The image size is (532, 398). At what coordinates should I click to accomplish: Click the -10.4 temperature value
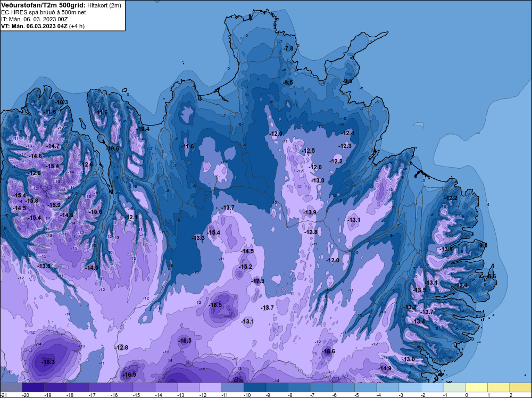[143, 129]
